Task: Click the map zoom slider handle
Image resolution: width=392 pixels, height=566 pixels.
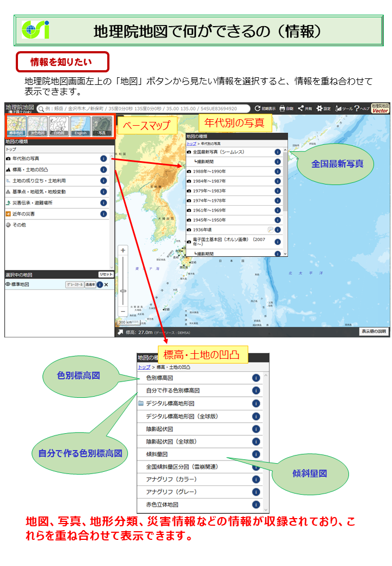Action: (123, 291)
